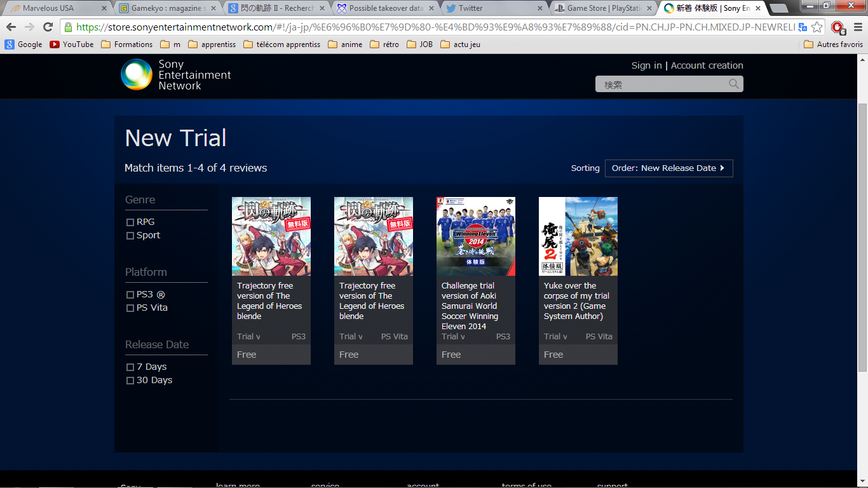This screenshot has height=488, width=868.
Task: Click the green padlock security icon
Action: coord(68,27)
